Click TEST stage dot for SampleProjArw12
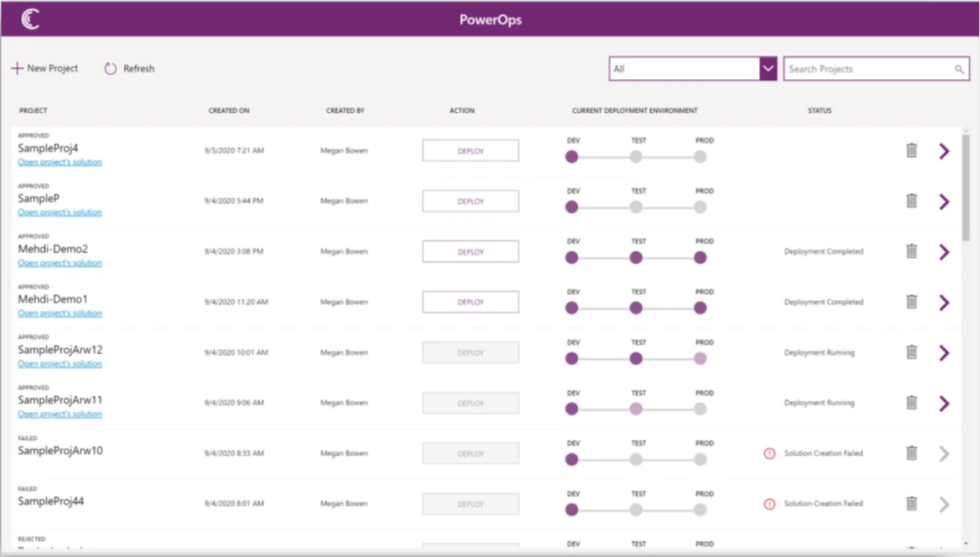 tap(635, 359)
